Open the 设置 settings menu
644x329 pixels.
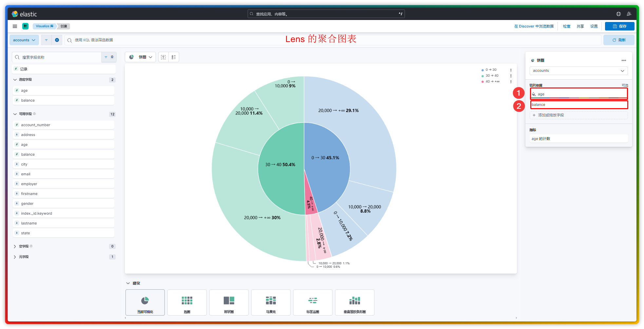tap(594, 26)
